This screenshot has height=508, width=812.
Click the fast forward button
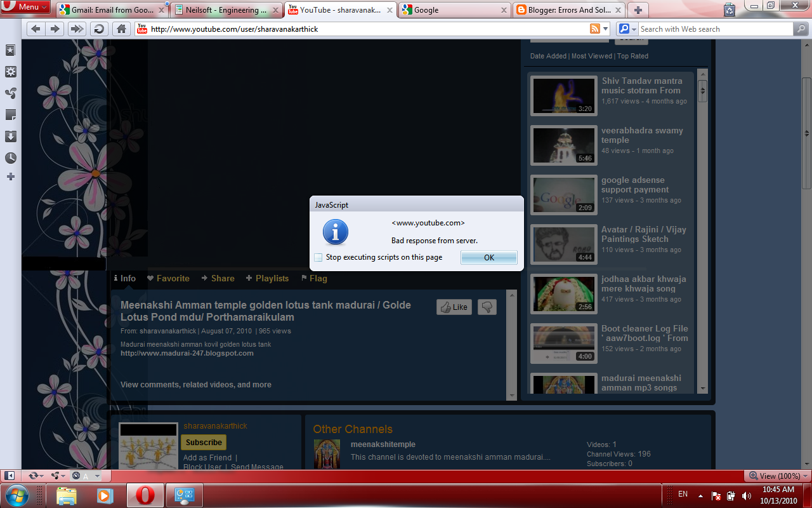click(77, 29)
